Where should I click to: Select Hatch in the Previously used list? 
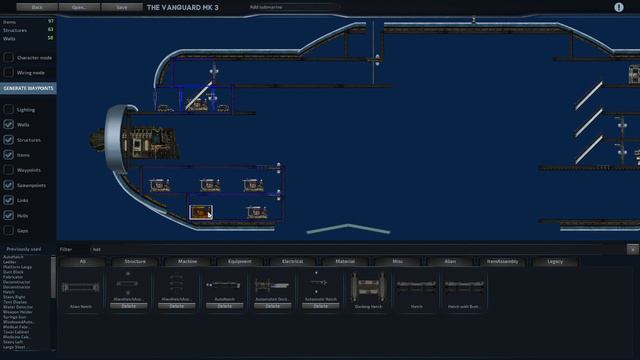coord(9,292)
